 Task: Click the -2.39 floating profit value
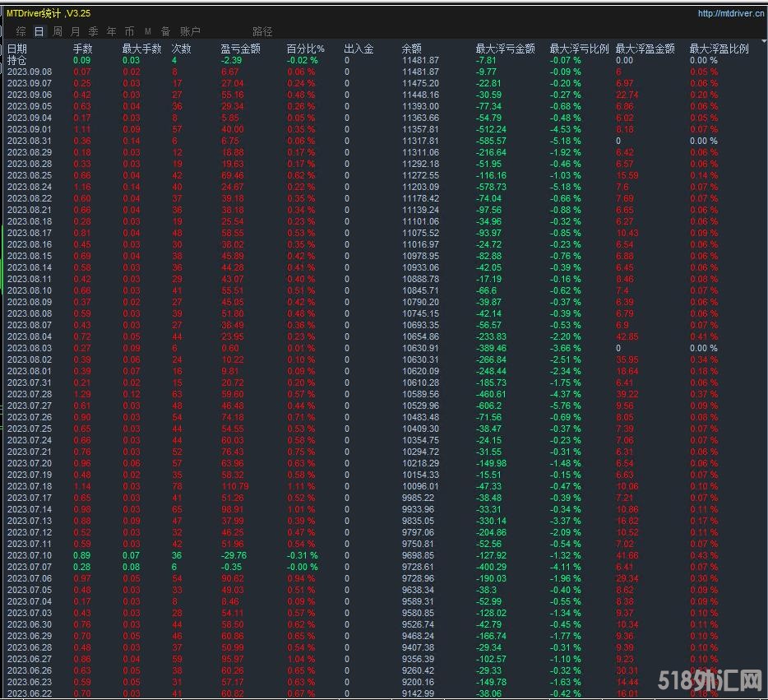231,60
